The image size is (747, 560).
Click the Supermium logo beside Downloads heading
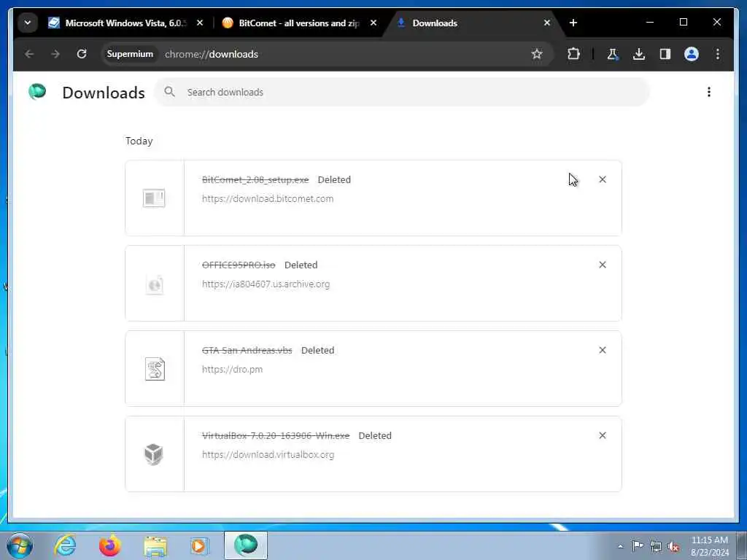[x=37, y=92]
